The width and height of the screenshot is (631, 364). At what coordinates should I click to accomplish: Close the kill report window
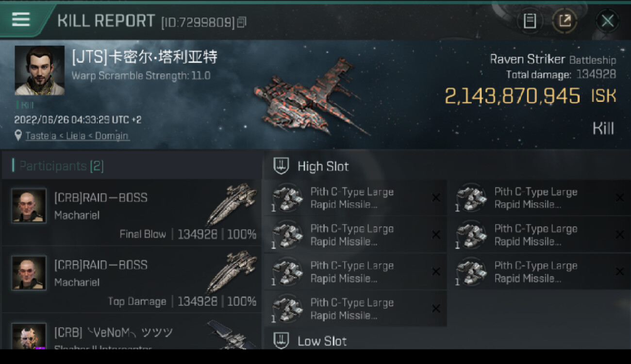pos(607,21)
